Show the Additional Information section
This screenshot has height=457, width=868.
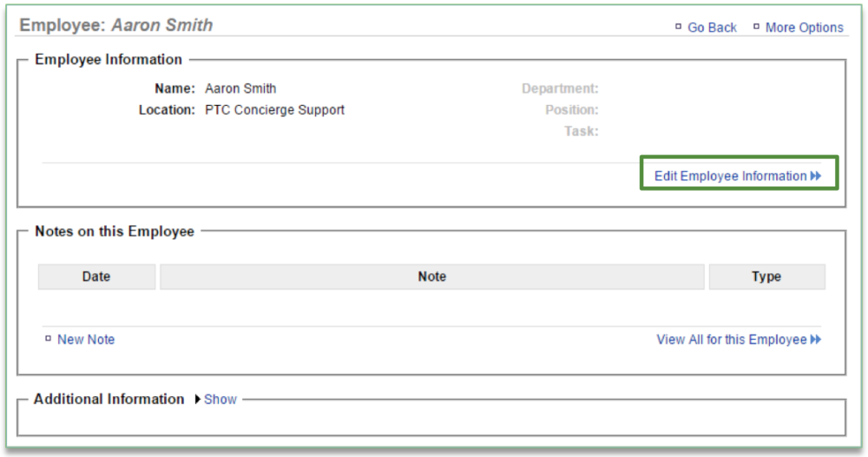click(x=220, y=400)
